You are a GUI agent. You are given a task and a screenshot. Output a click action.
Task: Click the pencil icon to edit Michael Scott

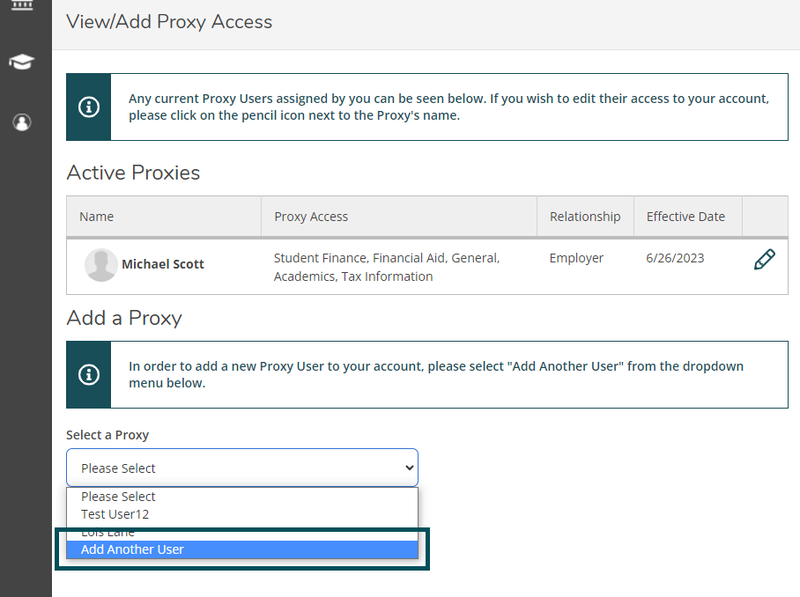[x=763, y=259]
